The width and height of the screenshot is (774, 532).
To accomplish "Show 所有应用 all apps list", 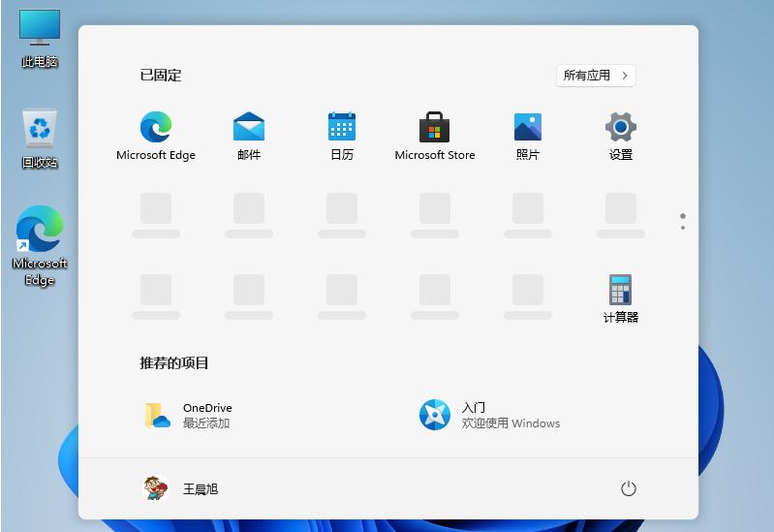I will 596,76.
